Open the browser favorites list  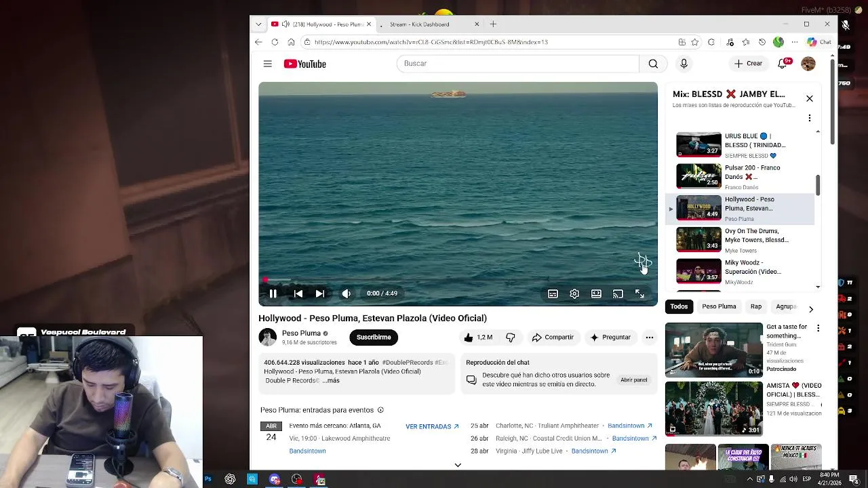coord(746,42)
